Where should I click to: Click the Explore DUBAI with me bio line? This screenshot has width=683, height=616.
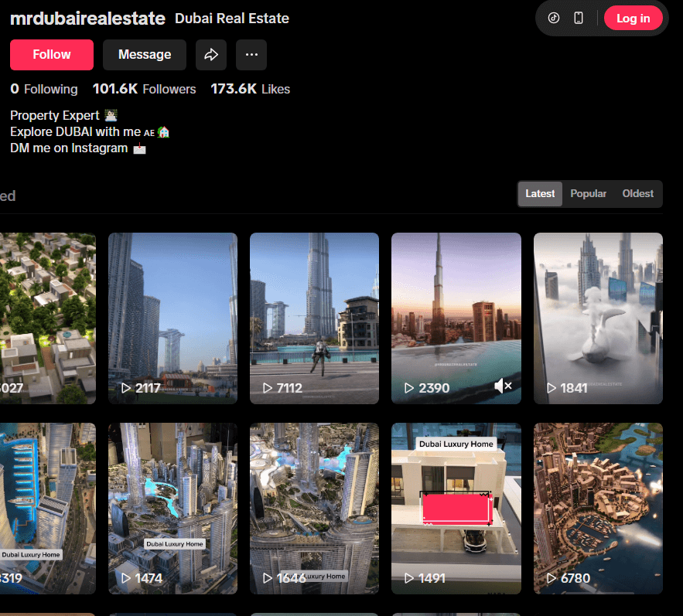(90, 132)
